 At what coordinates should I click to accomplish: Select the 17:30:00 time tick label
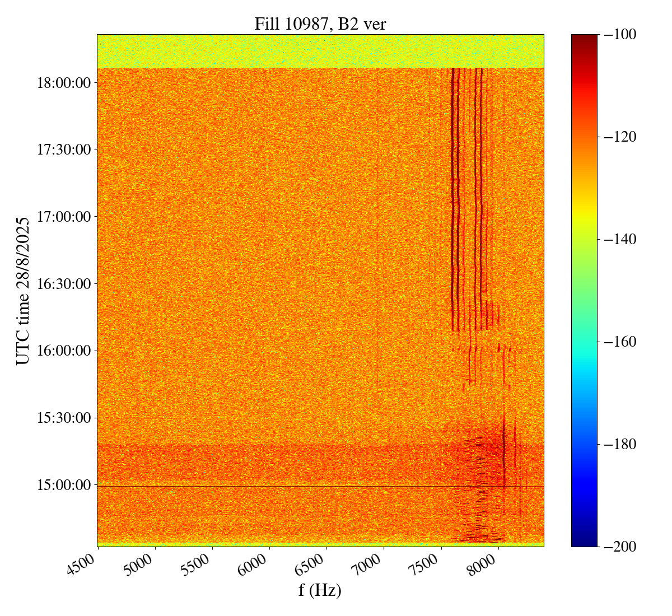pos(63,150)
